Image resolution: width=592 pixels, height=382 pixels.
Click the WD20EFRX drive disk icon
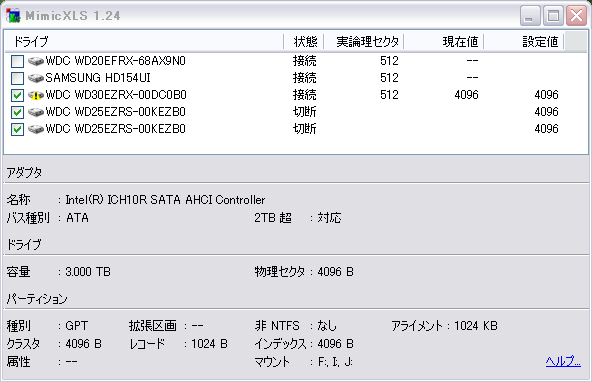pos(36,61)
